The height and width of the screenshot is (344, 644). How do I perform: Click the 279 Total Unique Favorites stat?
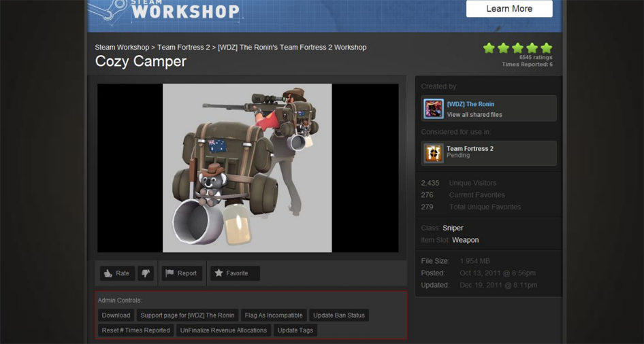(470, 207)
